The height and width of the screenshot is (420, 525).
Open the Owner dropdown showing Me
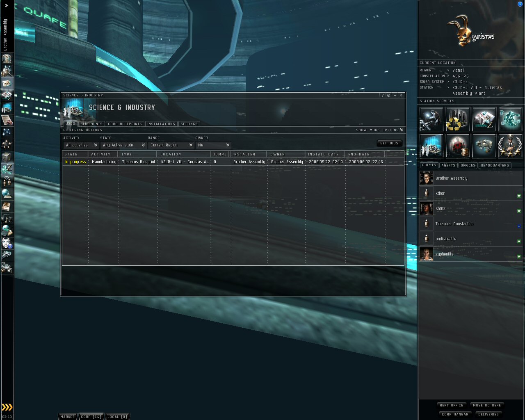pyautogui.click(x=213, y=145)
